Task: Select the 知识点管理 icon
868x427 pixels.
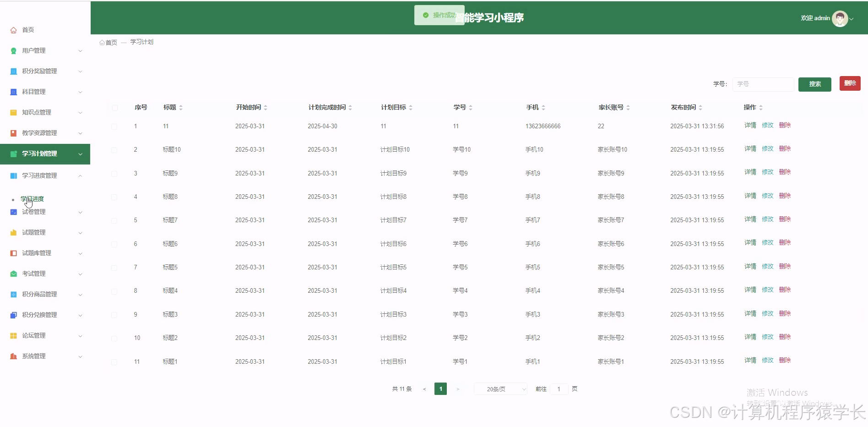Action: click(13, 112)
